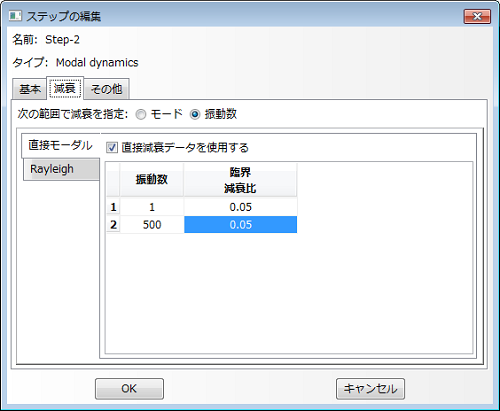This screenshot has height=411, width=500.
Task: Click the キャンセル button
Action: [370, 389]
